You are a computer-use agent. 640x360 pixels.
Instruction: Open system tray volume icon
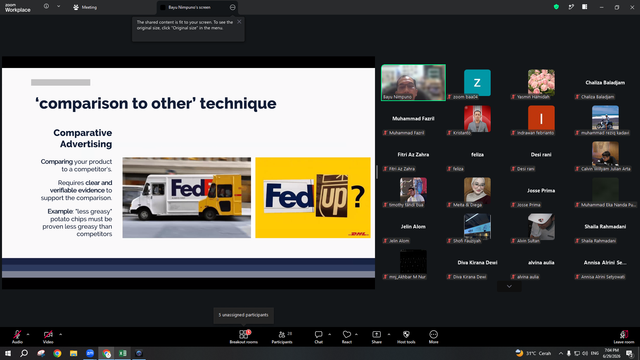tap(585, 353)
